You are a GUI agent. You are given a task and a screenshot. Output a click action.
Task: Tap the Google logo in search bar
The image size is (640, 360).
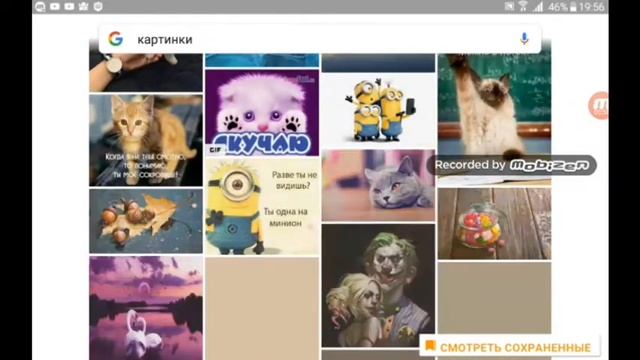click(x=116, y=39)
